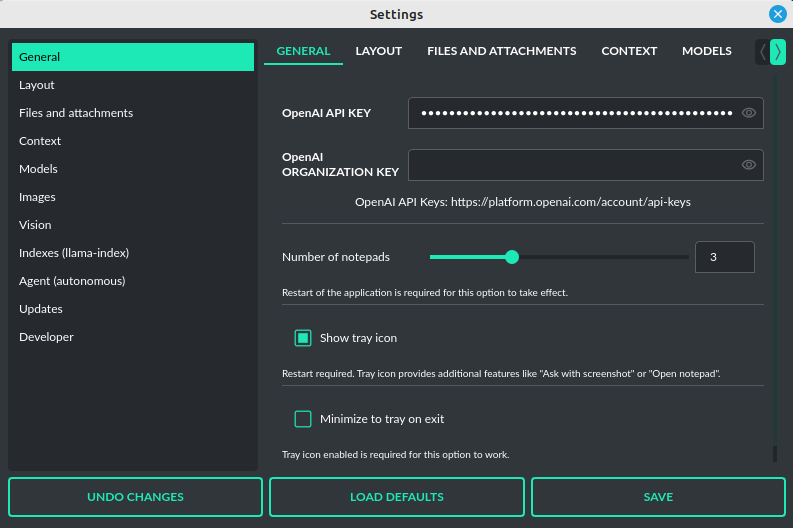
Task: Open Agent (autonomous) settings section
Action: coord(72,281)
